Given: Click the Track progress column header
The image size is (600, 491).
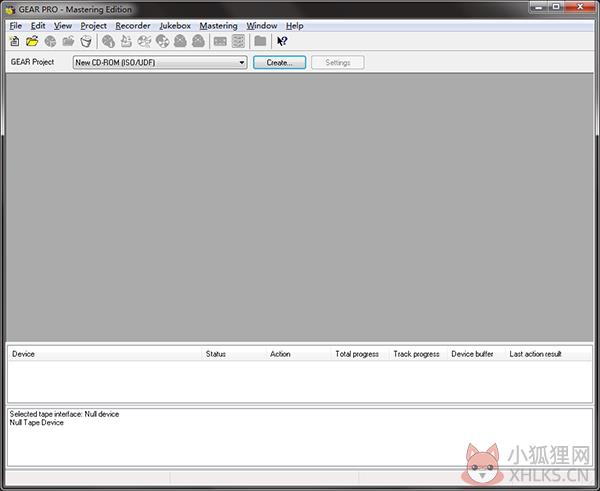Looking at the screenshot, I should [x=418, y=354].
